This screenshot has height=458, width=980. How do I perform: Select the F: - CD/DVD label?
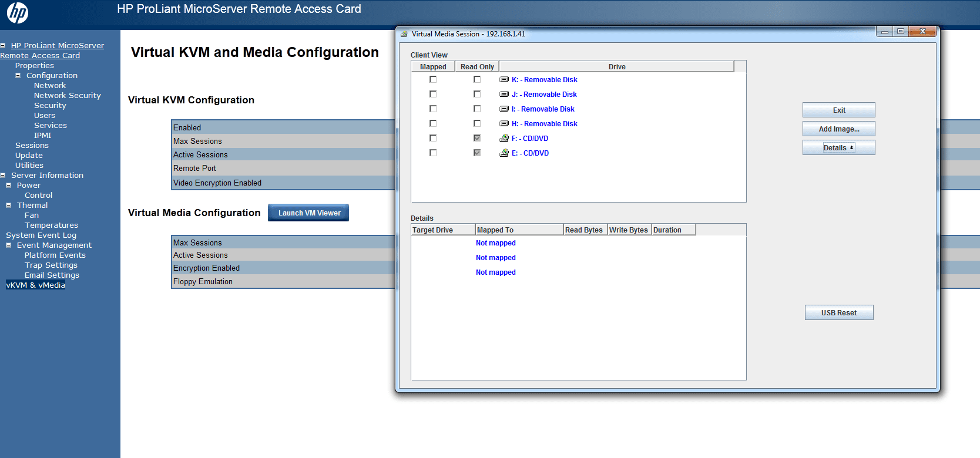click(x=530, y=138)
